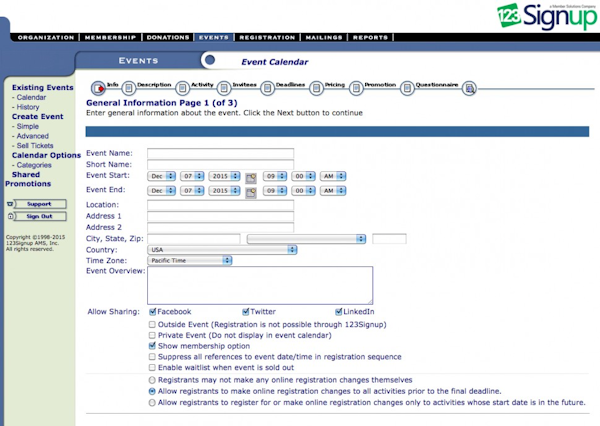This screenshot has width=600, height=426.
Task: Check the Outside Event checkbox
Action: pos(152,325)
